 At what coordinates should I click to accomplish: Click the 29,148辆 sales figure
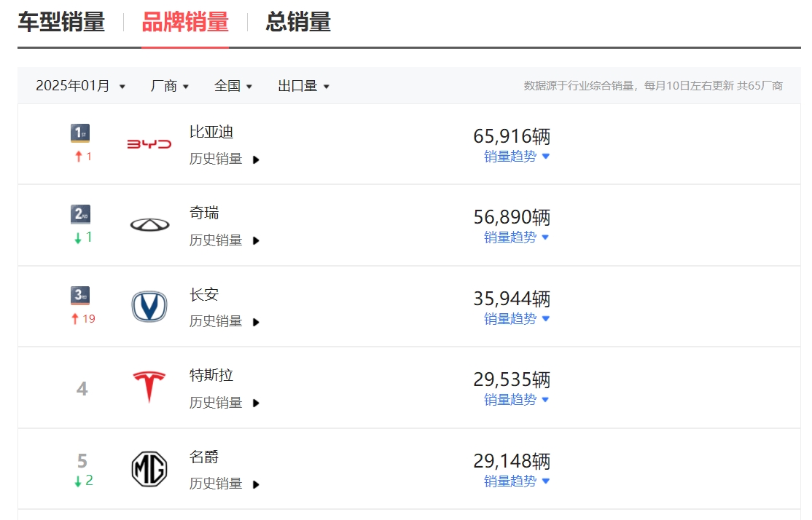[x=512, y=461]
